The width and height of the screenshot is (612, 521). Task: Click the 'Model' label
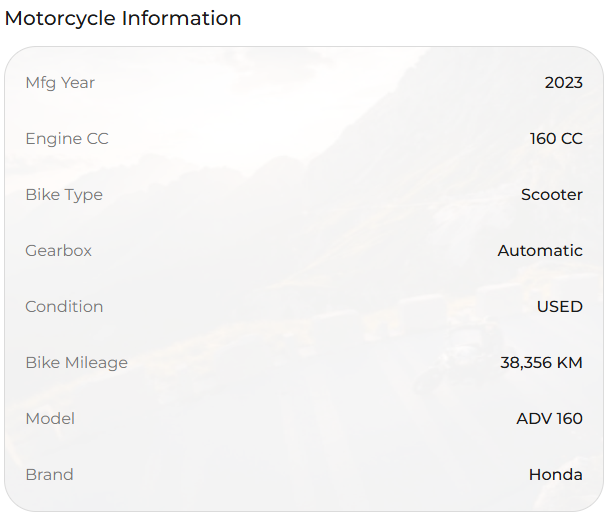50,419
